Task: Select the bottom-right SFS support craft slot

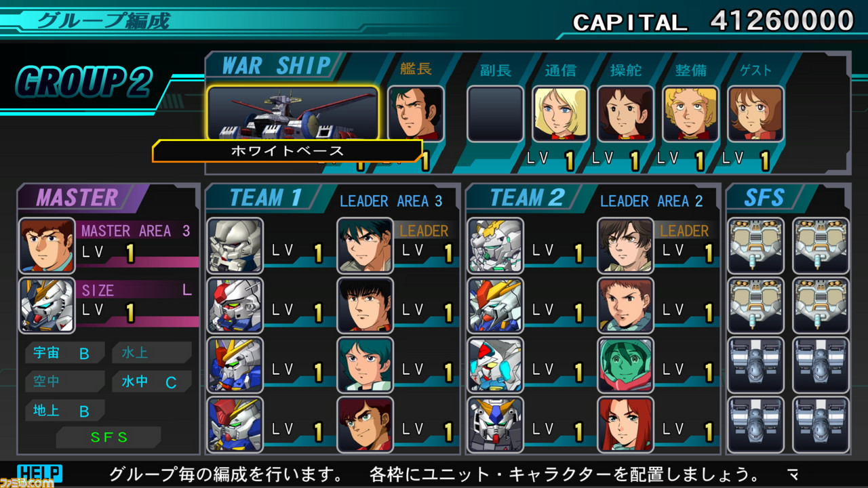Action: coord(821,424)
